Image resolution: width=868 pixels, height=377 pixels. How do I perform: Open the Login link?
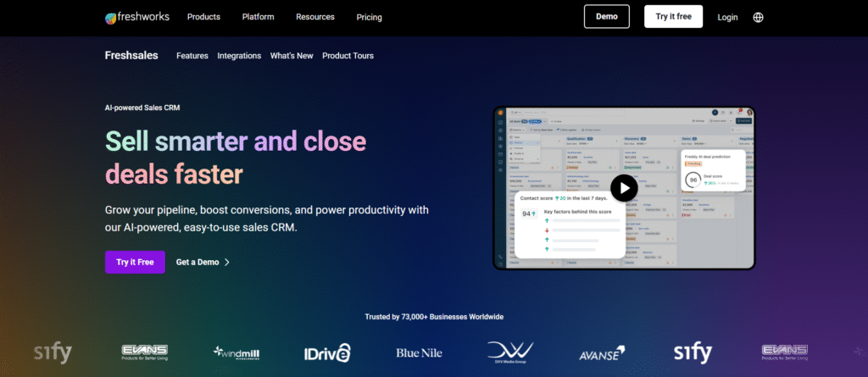click(727, 17)
